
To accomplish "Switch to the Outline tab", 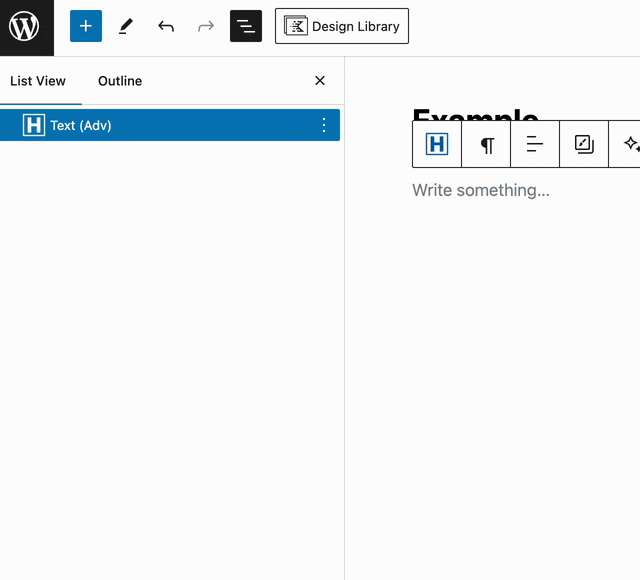I will [x=120, y=81].
